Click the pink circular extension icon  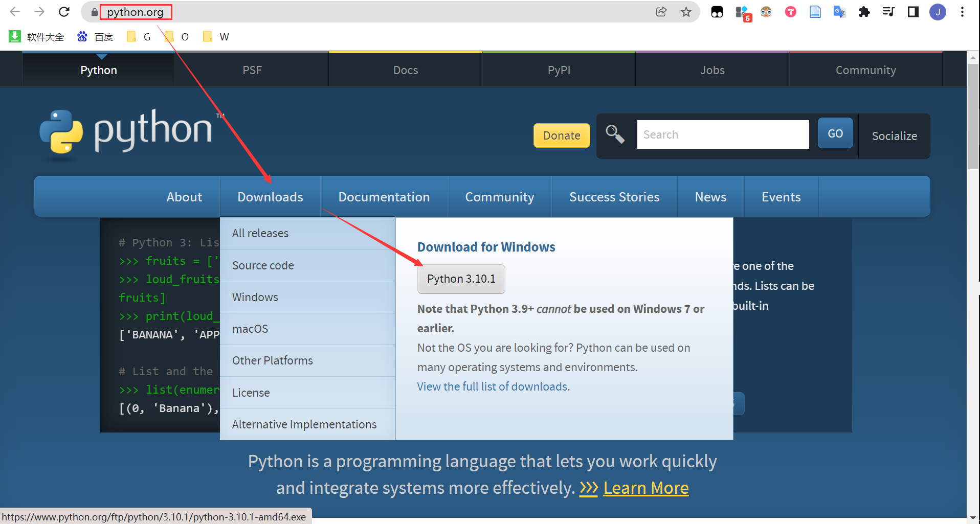coord(790,12)
